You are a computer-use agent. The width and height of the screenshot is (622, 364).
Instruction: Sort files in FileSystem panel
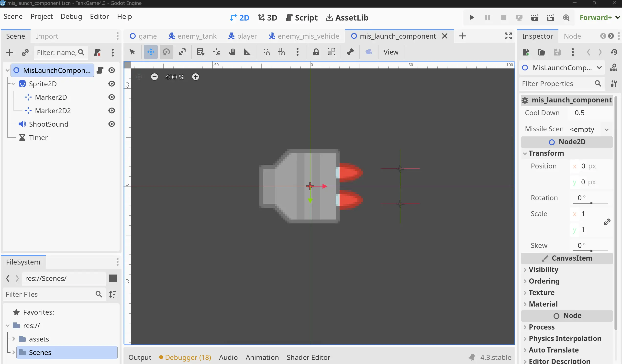tap(112, 294)
